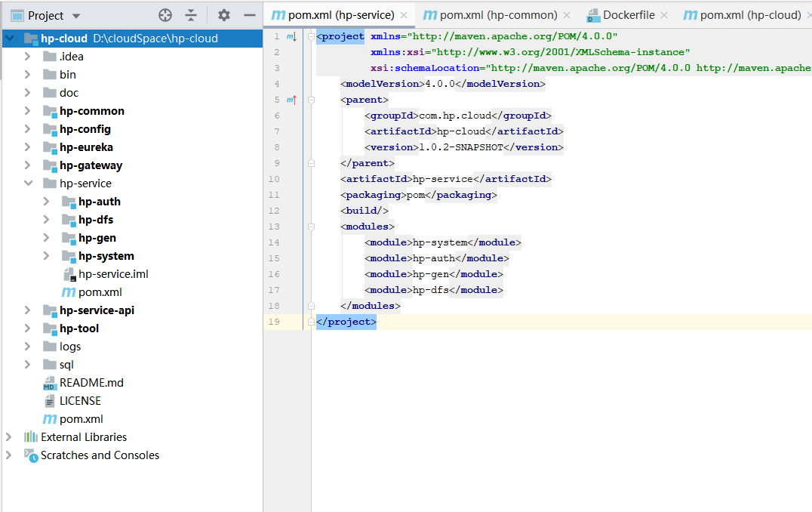Expand External Libraries node

[x=8, y=437]
